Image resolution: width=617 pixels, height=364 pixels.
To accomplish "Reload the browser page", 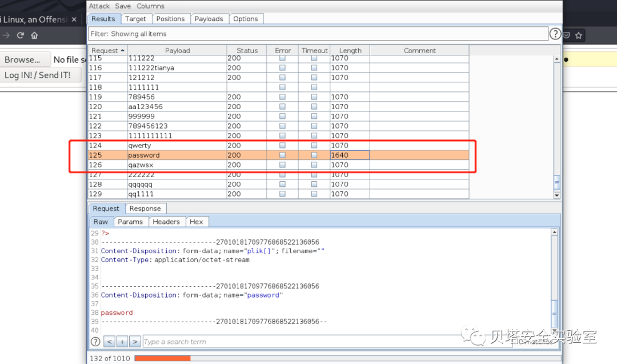I will tap(21, 35).
